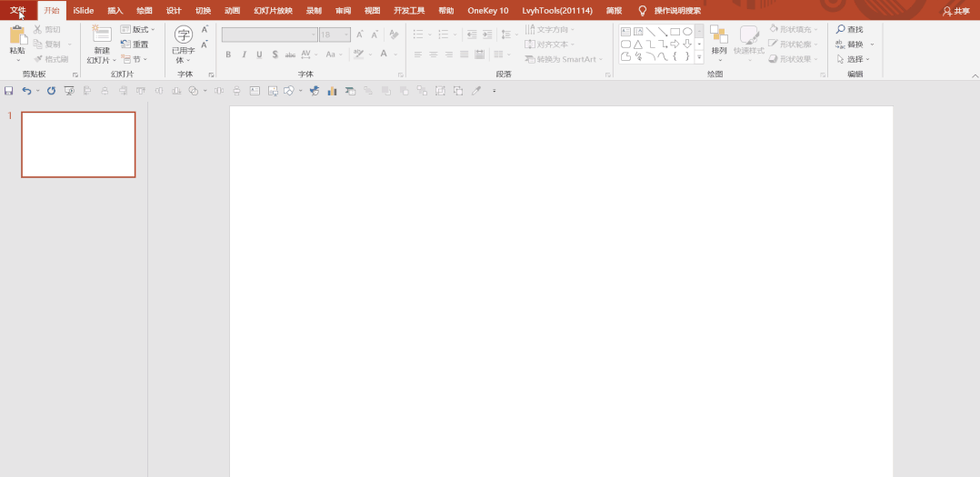Click the Save icon in the quick access toolbar
980x477 pixels.
click(x=9, y=91)
